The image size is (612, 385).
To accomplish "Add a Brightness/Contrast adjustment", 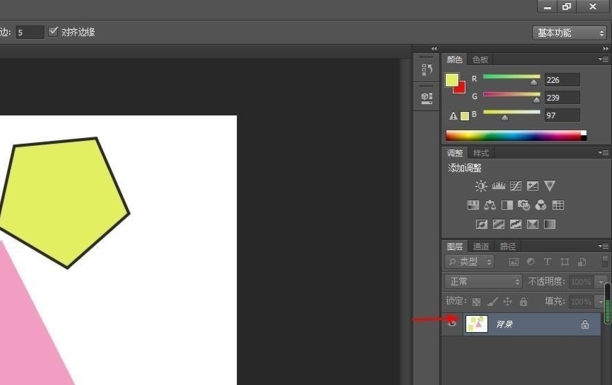I will tap(481, 186).
